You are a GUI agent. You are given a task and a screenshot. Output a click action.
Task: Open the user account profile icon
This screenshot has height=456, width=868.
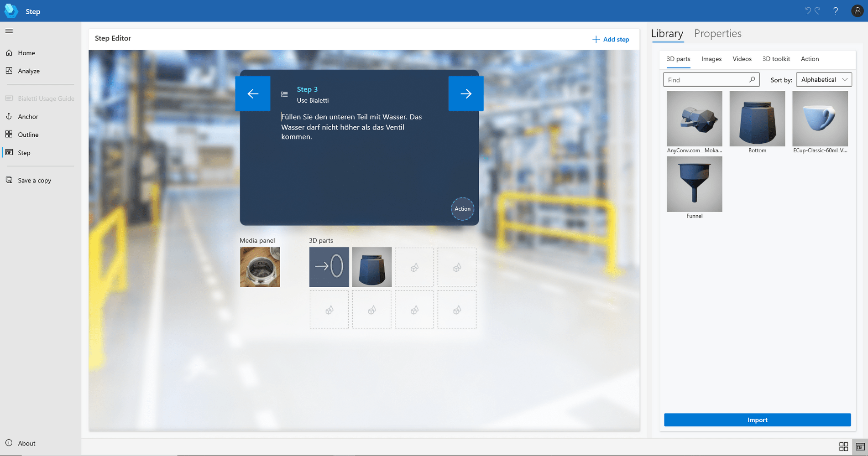(857, 11)
